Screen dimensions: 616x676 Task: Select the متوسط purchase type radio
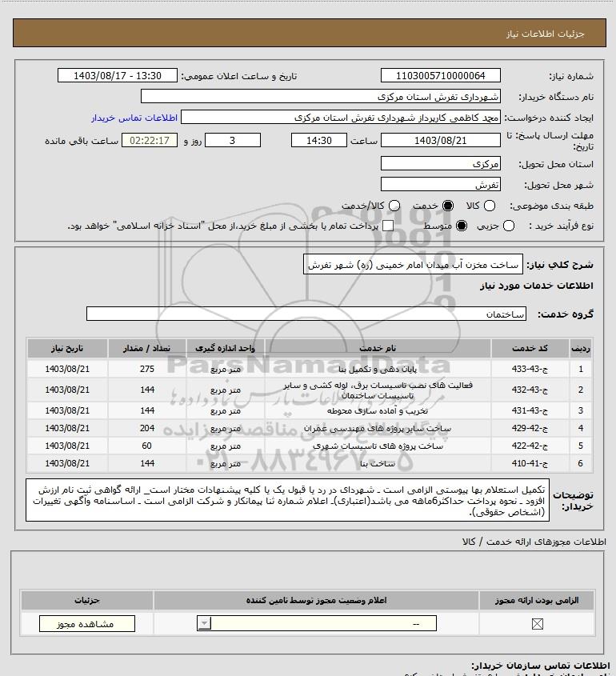point(462,226)
